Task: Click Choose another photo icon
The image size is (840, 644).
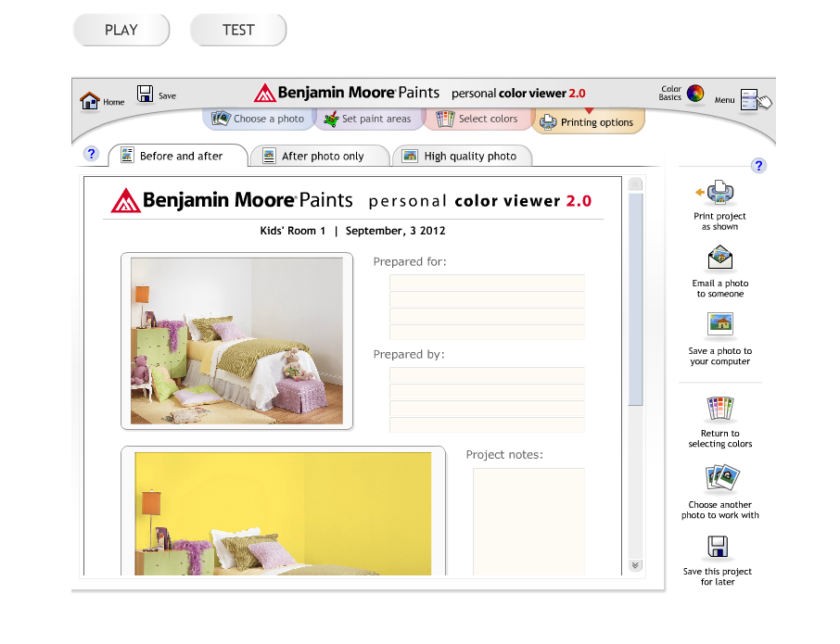Action: coord(721,478)
